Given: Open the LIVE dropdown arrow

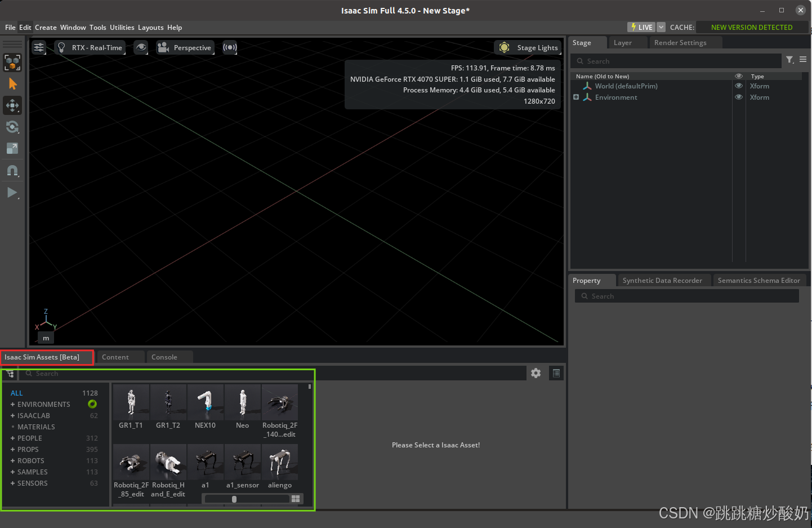Looking at the screenshot, I should pos(661,27).
